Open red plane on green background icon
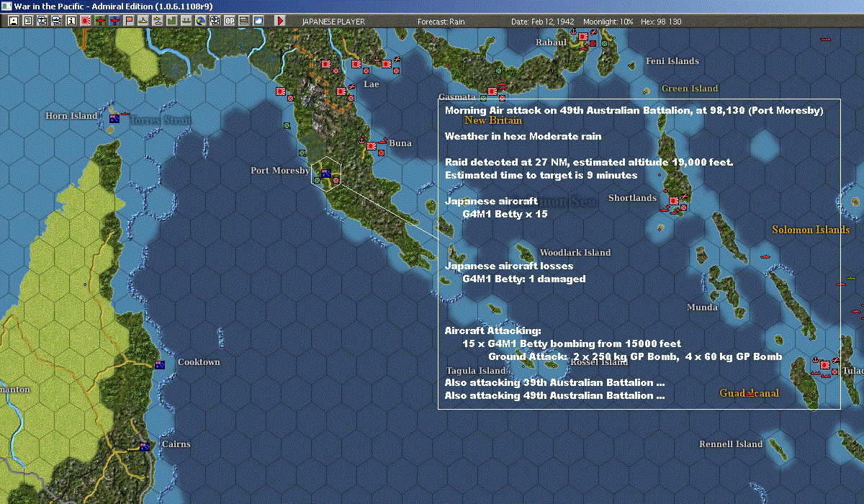864x504 pixels. pyautogui.click(x=100, y=21)
